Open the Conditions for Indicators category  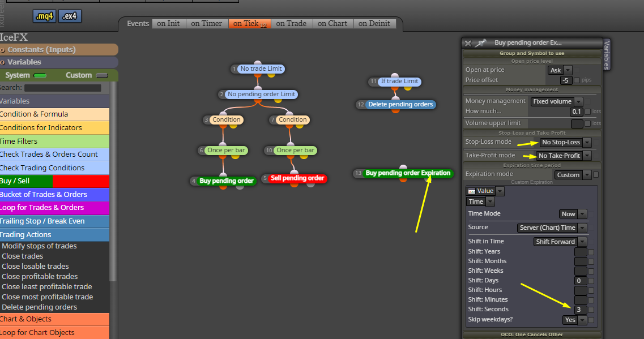click(54, 128)
